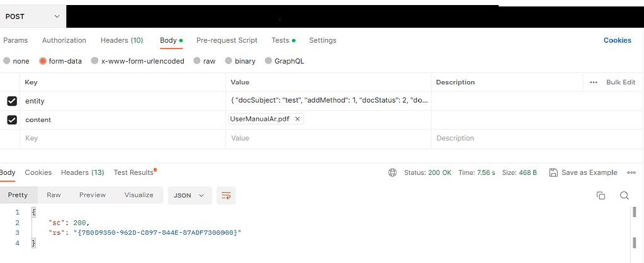The height and width of the screenshot is (263, 644).
Task: Copy the response body with copy icon
Action: (601, 196)
